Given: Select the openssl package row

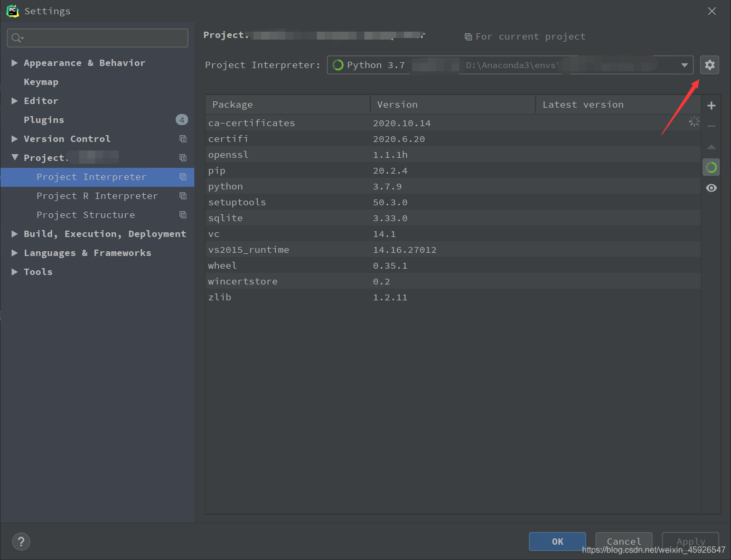Looking at the screenshot, I should 453,155.
